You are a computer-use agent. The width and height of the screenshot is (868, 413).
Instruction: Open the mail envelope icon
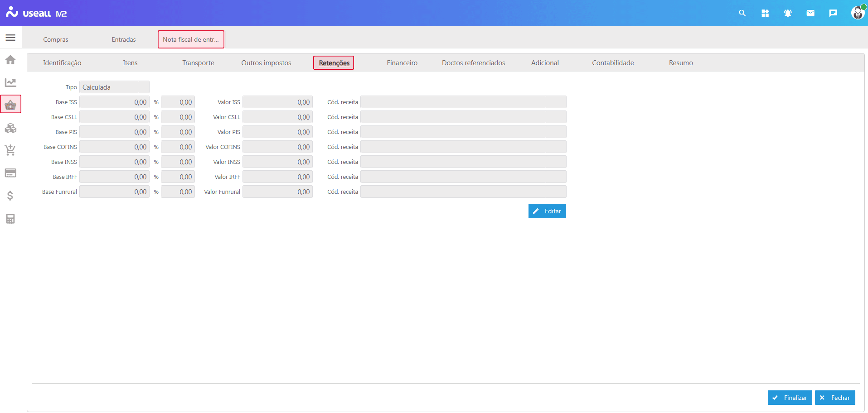810,13
